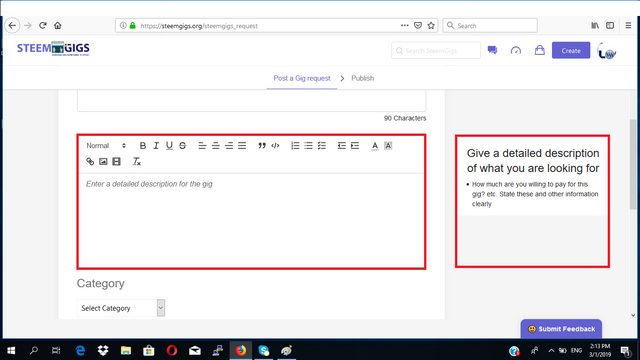Go to the browser home page

(x=58, y=25)
